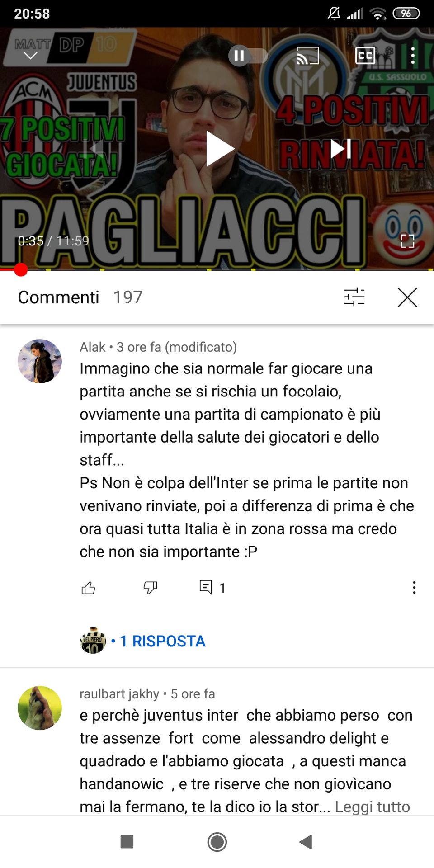This screenshot has width=434, height=868.
Task: Enter fullscreen mode
Action: click(x=407, y=241)
